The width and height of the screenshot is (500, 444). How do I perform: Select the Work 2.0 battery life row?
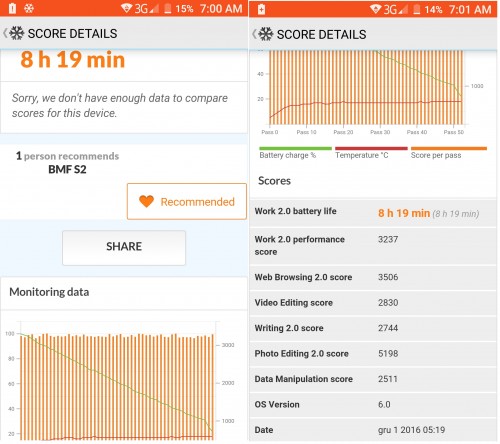pyautogui.click(x=373, y=212)
